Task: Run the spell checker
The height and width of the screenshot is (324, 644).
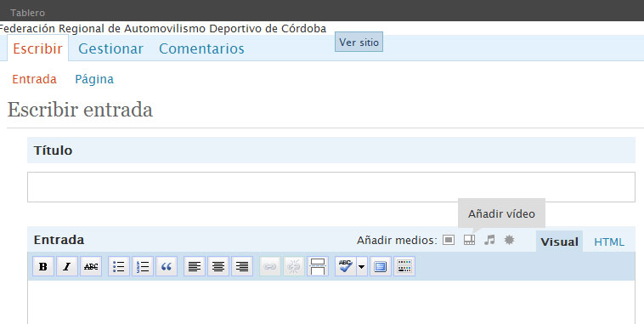Action: coord(346,266)
